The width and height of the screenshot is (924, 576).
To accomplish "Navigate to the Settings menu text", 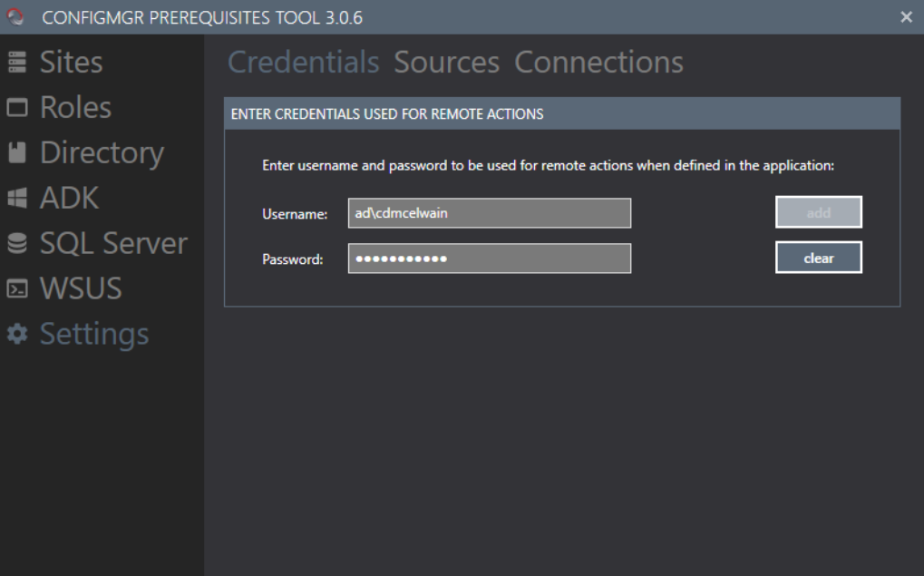I will click(94, 335).
